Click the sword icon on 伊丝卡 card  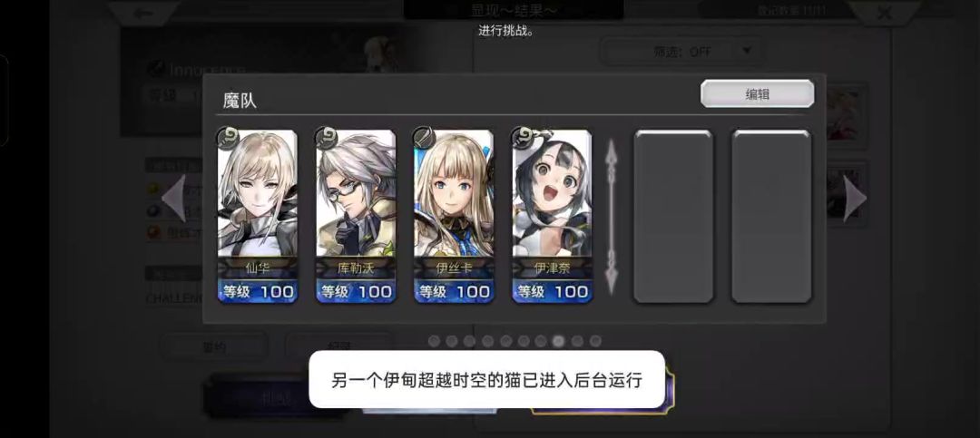click(424, 138)
